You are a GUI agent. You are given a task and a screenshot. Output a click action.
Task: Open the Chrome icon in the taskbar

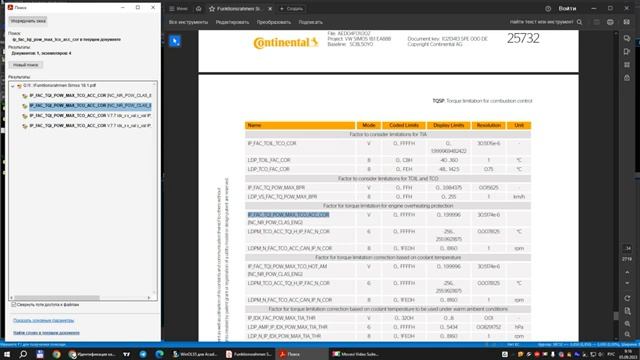coord(56,354)
